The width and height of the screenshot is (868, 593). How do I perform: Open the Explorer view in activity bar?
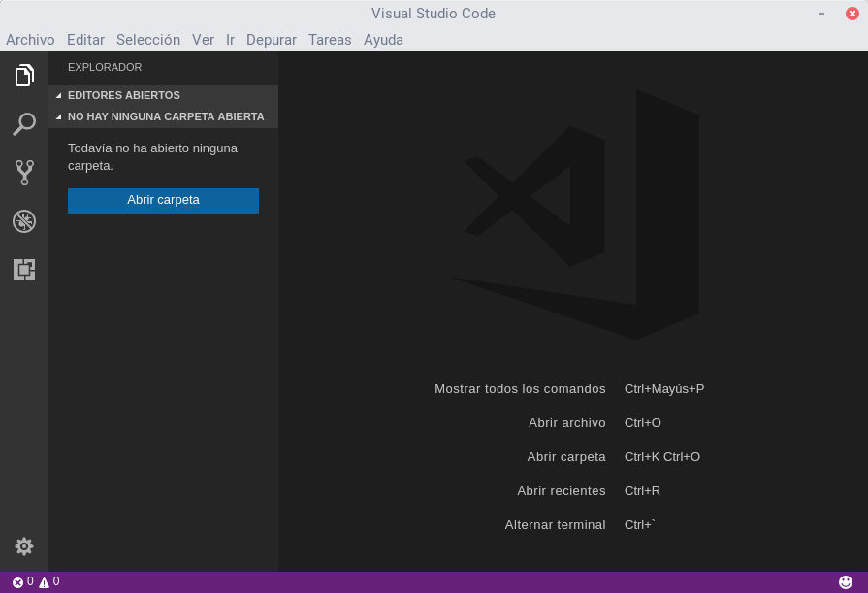point(24,76)
